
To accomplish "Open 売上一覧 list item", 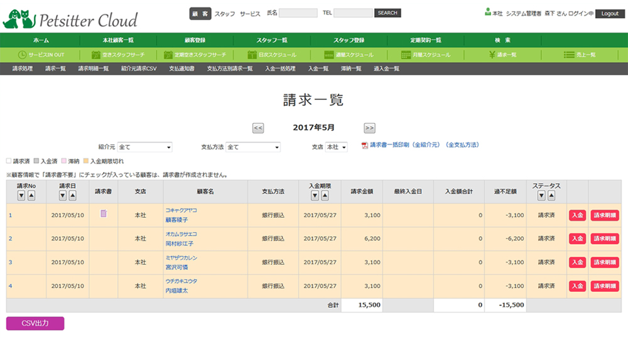I will 580,55.
